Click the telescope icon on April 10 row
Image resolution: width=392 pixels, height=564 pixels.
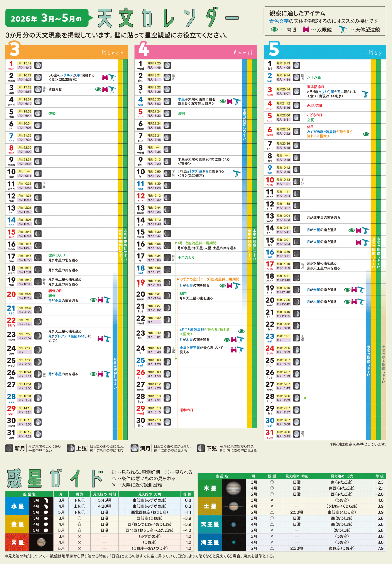(237, 174)
